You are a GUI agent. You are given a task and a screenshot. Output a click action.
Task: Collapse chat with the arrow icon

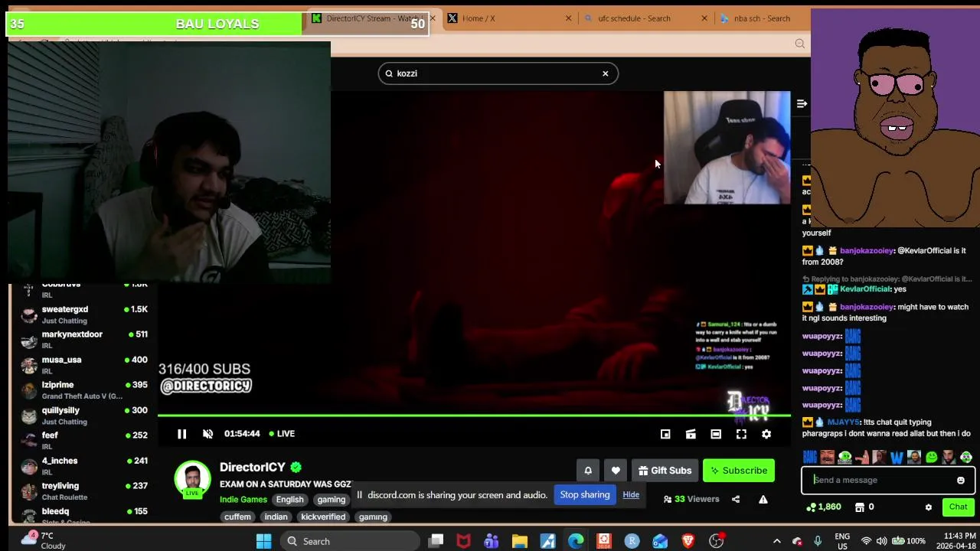[x=802, y=103]
